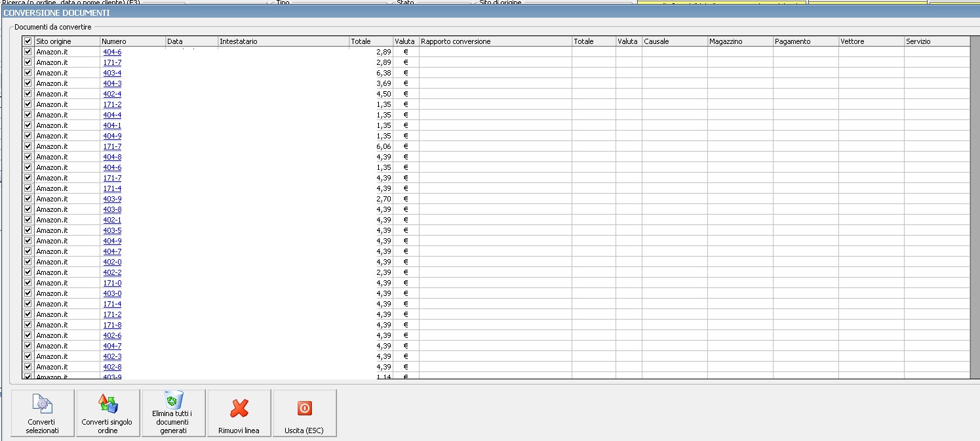Exit via Uscita (ESC) button

(x=305, y=413)
